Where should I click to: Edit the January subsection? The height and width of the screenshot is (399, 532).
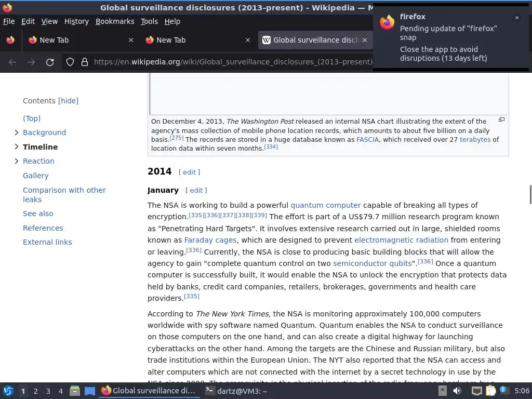[x=196, y=191]
